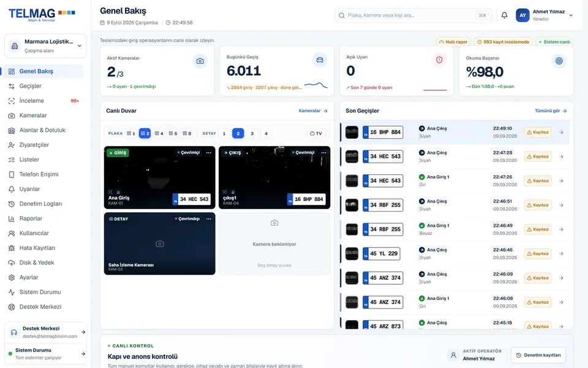
Task: Click the target icon in Okuma Başarısı card
Action: point(559,61)
